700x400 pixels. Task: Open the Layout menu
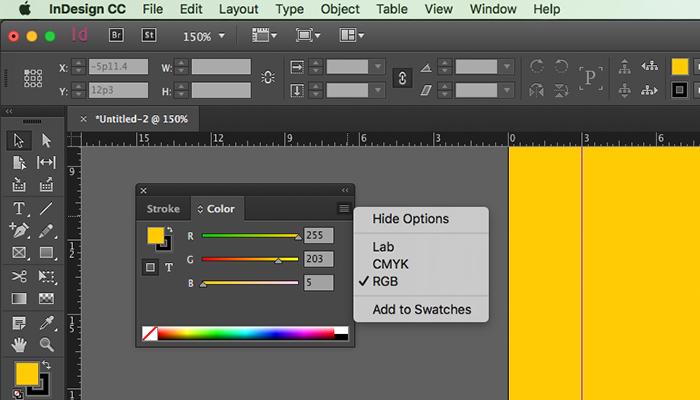(238, 9)
